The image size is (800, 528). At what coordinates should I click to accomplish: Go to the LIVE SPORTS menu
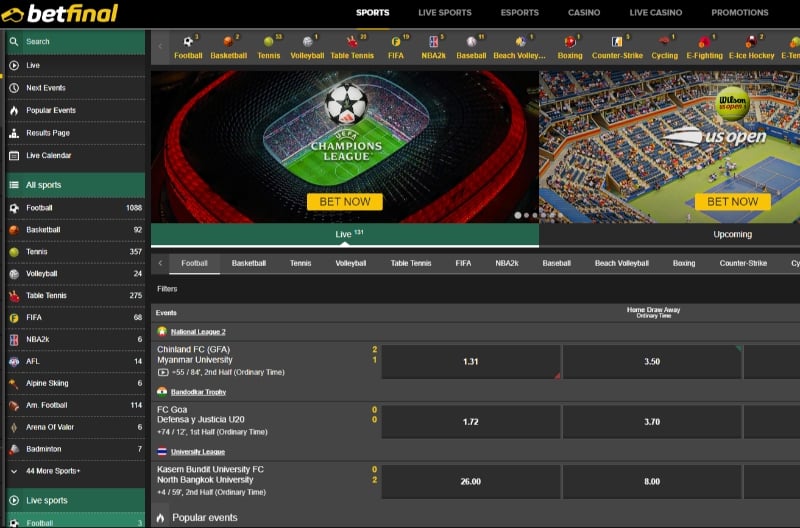(445, 13)
